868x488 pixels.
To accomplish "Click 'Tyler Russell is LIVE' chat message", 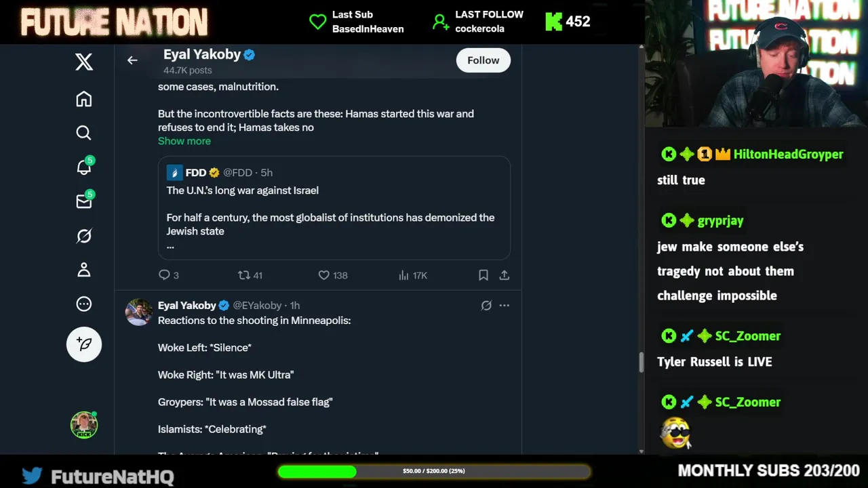I will point(715,362).
